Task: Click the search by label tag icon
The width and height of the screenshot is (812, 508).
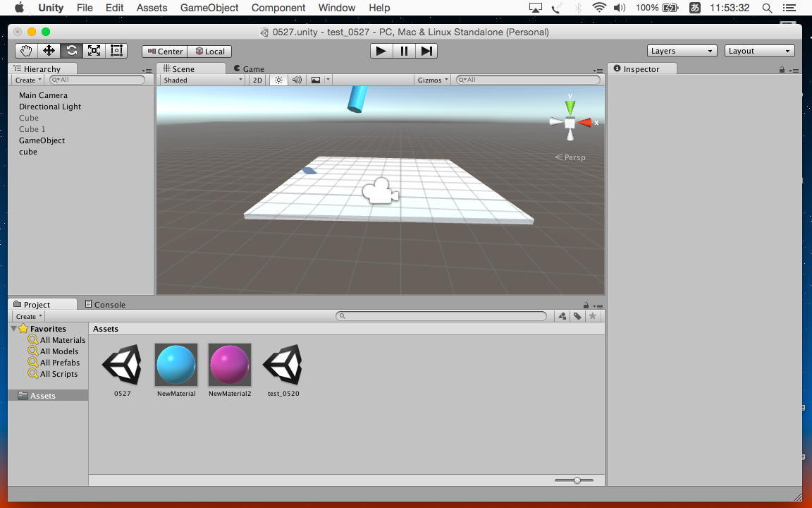Action: coord(577,315)
